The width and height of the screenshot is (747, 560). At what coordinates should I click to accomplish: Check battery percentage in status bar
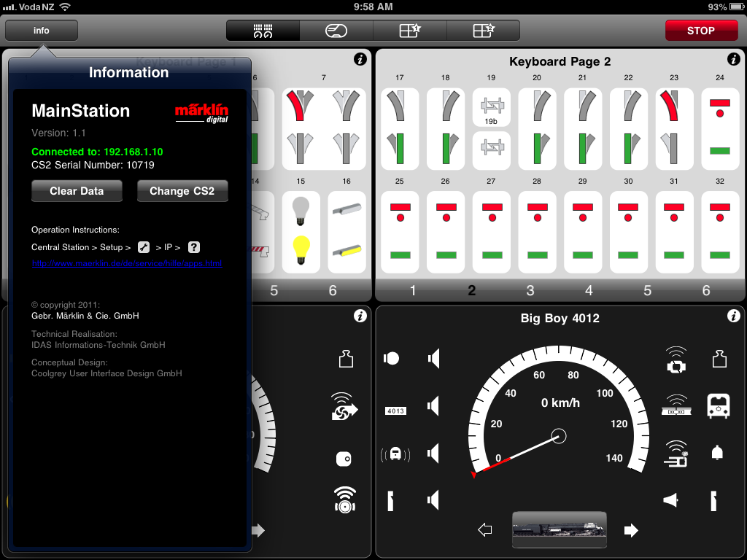[716, 7]
